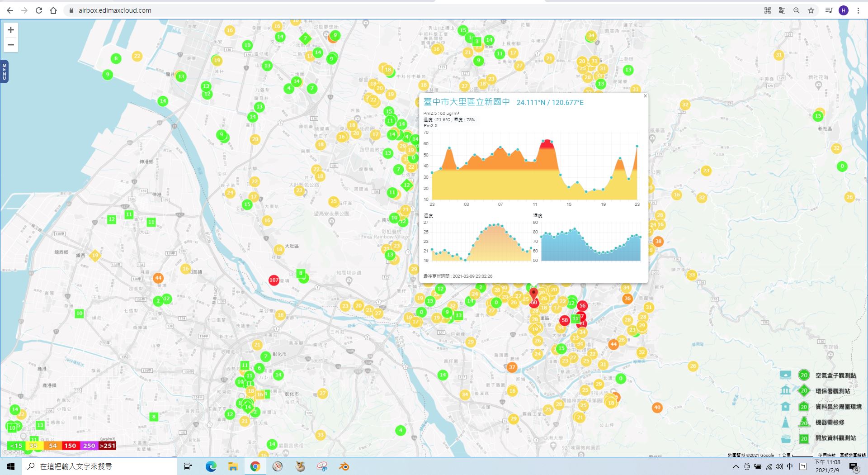Click the last update time text 2021-02-09 23:02:26
868x475 pixels.
pyautogui.click(x=472, y=276)
